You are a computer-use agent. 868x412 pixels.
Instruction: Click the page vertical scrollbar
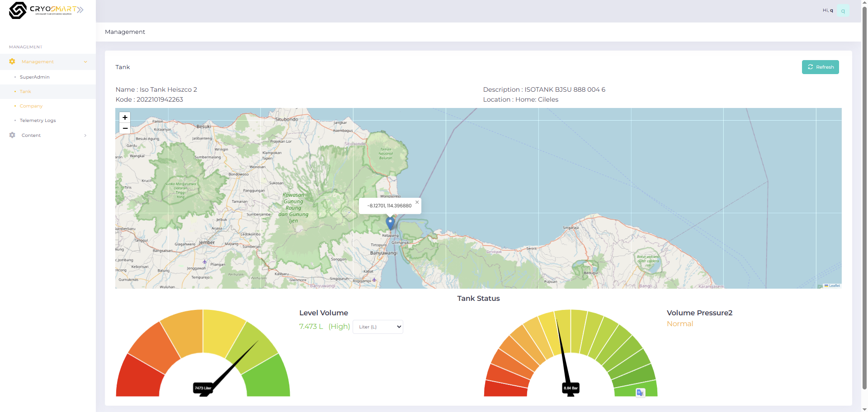coord(864,206)
